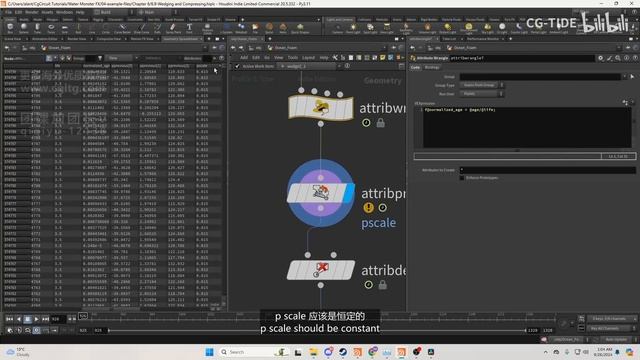The image size is (640, 360).
Task: Toggle display flag on attribpromote node
Action: (x=349, y=193)
